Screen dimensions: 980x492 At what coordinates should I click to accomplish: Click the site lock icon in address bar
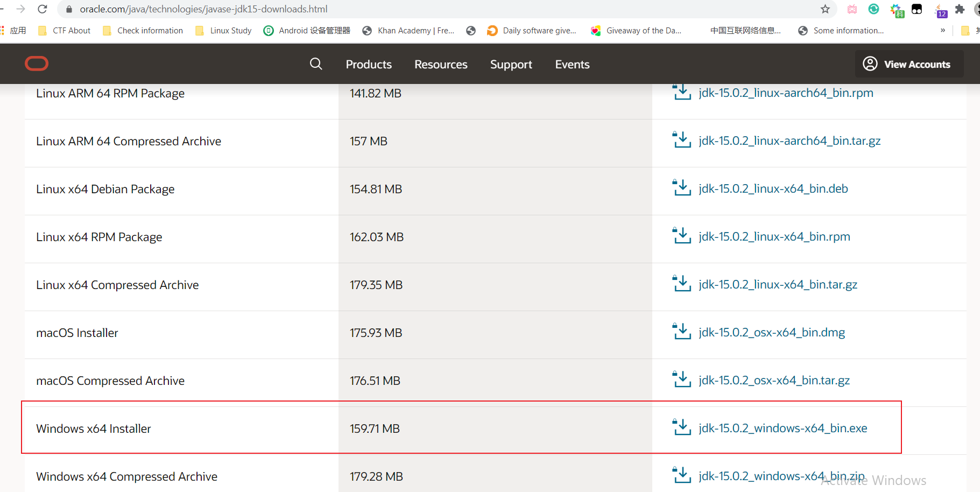click(69, 9)
